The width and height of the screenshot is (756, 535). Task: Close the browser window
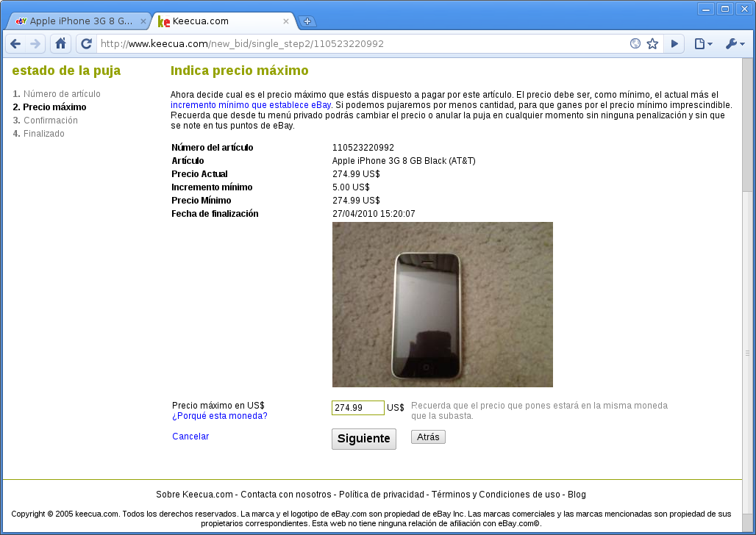point(744,9)
